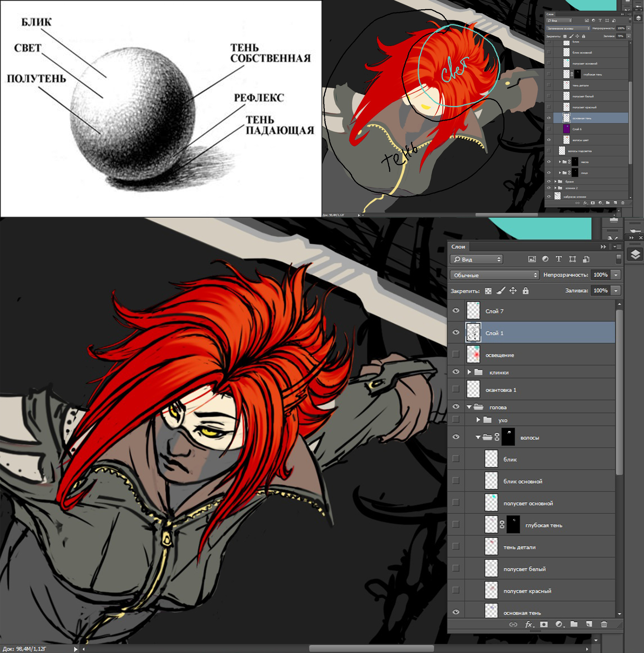The width and height of the screenshot is (644, 653).
Task: Expand the ухо group in large panel
Action: pyautogui.click(x=478, y=420)
